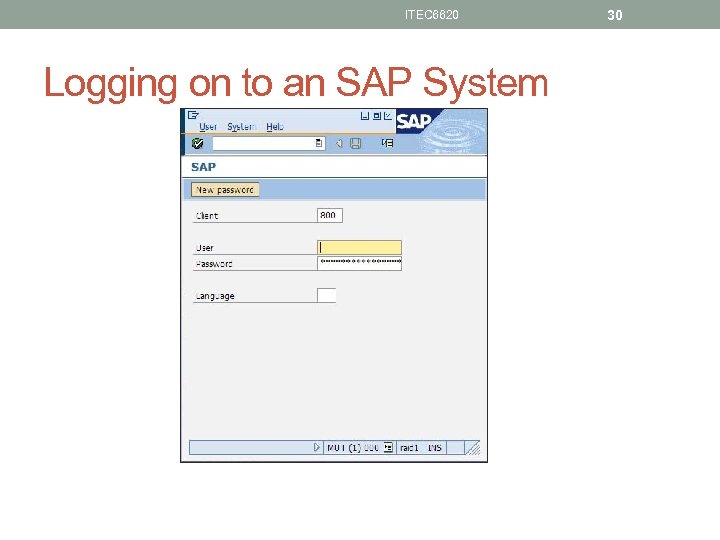Viewport: 720px width, 540px height.
Task: Click the 'Password' field label
Action: pyautogui.click(x=214, y=264)
